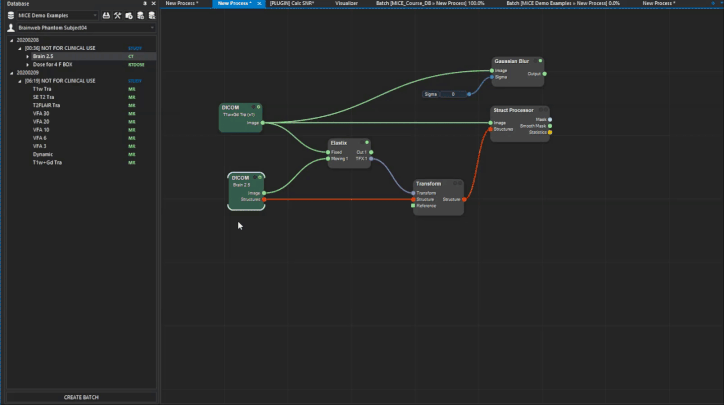Switch to the last New Process tab
The image size is (724, 405).
tap(658, 3)
